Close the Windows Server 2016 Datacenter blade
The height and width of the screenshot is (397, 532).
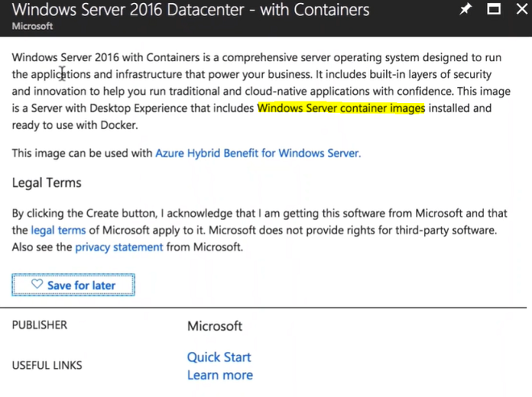point(522,9)
